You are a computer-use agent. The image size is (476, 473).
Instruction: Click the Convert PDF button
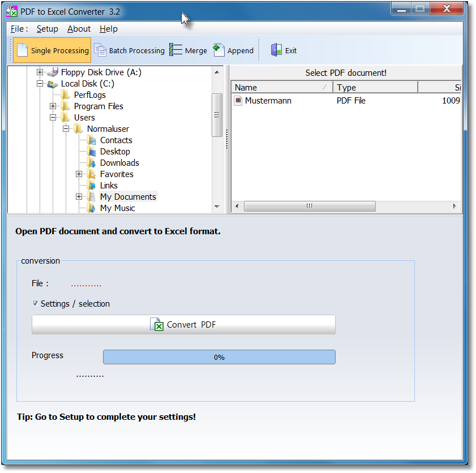(x=183, y=325)
